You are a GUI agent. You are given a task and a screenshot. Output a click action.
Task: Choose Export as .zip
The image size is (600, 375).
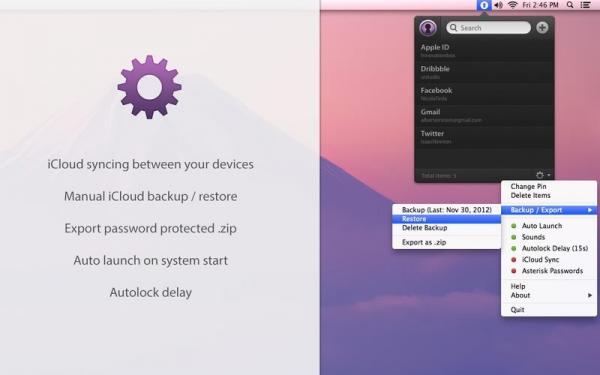(x=447, y=242)
